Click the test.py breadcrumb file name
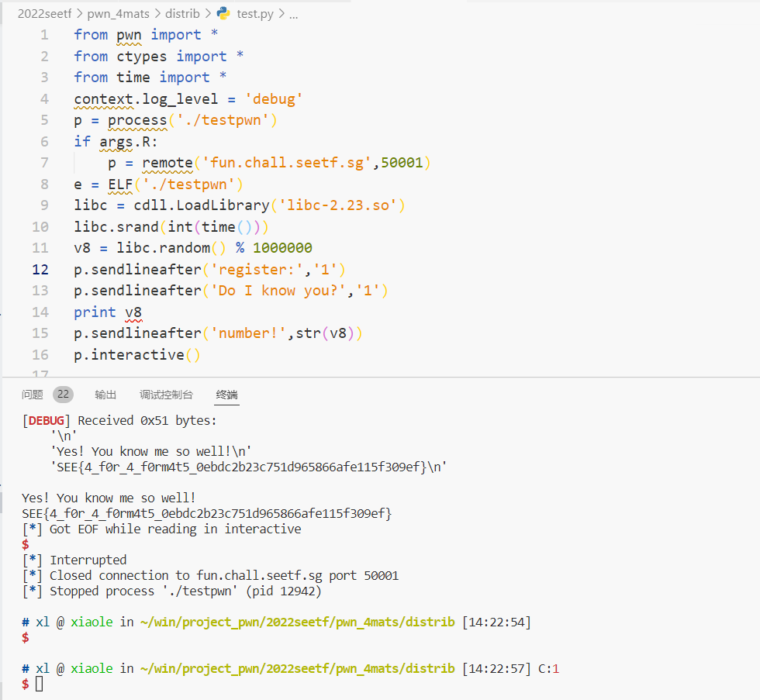The height and width of the screenshot is (700, 760). point(255,13)
